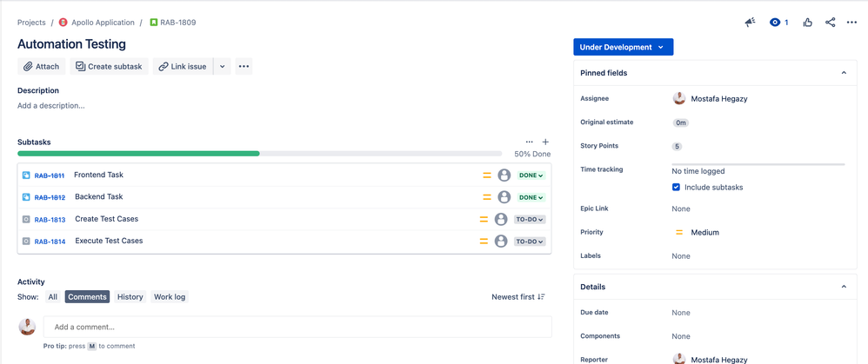Click the Frontend Task priority icon

point(486,175)
